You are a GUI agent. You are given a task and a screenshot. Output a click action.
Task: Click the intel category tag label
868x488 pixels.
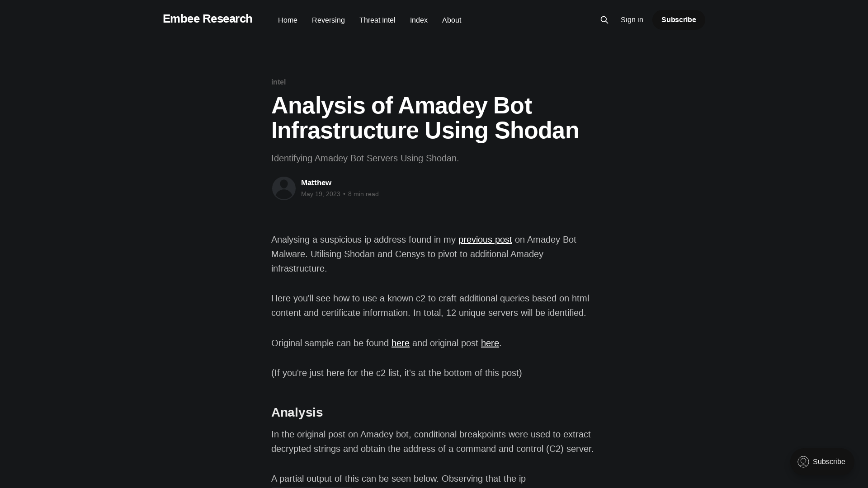[278, 82]
